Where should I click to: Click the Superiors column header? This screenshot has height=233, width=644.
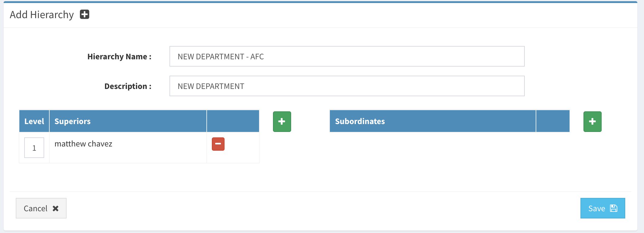tap(73, 121)
